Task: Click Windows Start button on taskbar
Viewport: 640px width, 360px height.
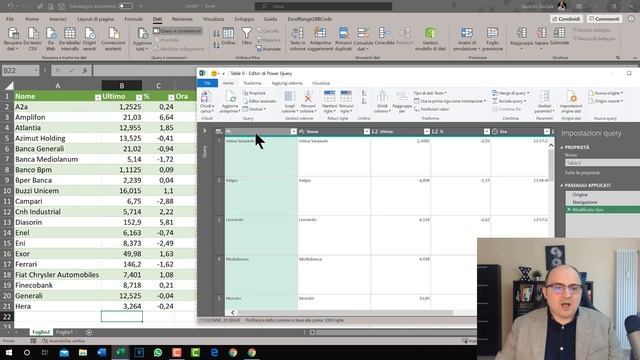Action: (x=9, y=352)
